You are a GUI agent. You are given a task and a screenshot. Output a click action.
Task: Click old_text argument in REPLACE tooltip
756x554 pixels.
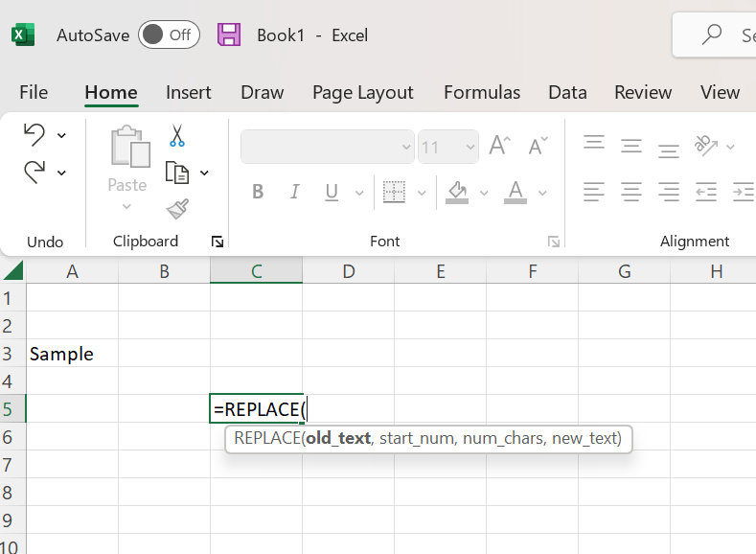tap(337, 439)
